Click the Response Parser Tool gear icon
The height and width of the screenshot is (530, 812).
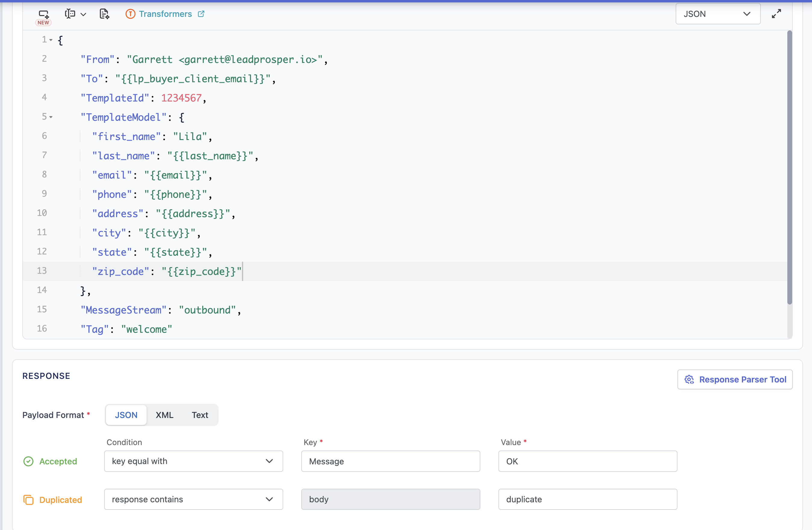(x=689, y=379)
